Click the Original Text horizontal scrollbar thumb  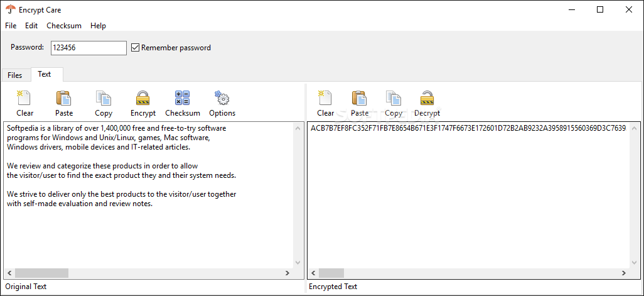(x=42, y=273)
